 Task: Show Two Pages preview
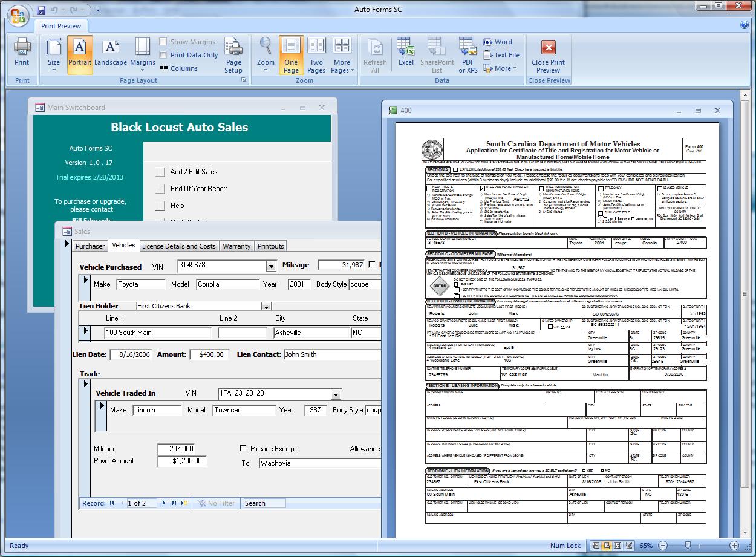316,55
